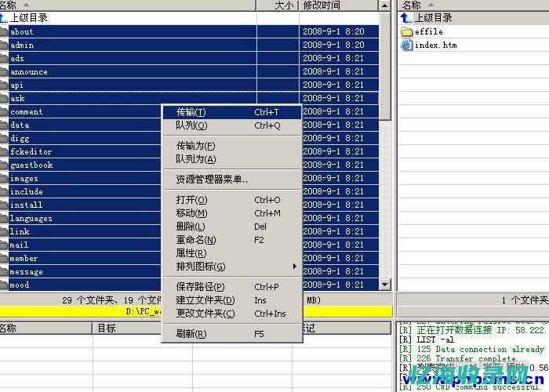The height and width of the screenshot is (392, 549).
Task: Choose 保存路径(P) menu entry
Action: click(x=231, y=287)
